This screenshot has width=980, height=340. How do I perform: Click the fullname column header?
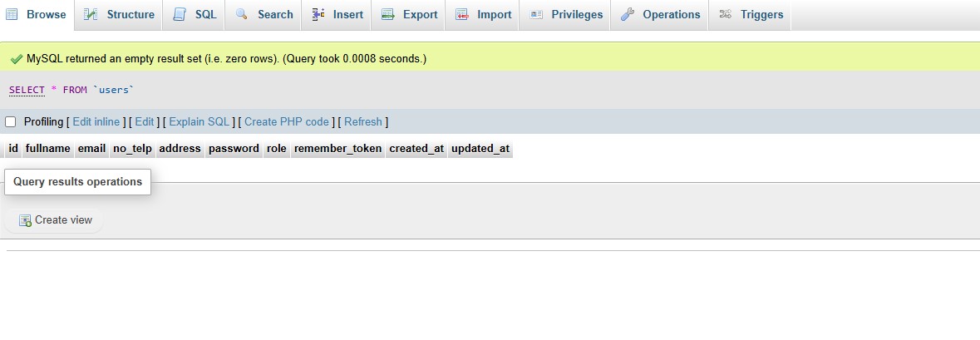click(47, 149)
